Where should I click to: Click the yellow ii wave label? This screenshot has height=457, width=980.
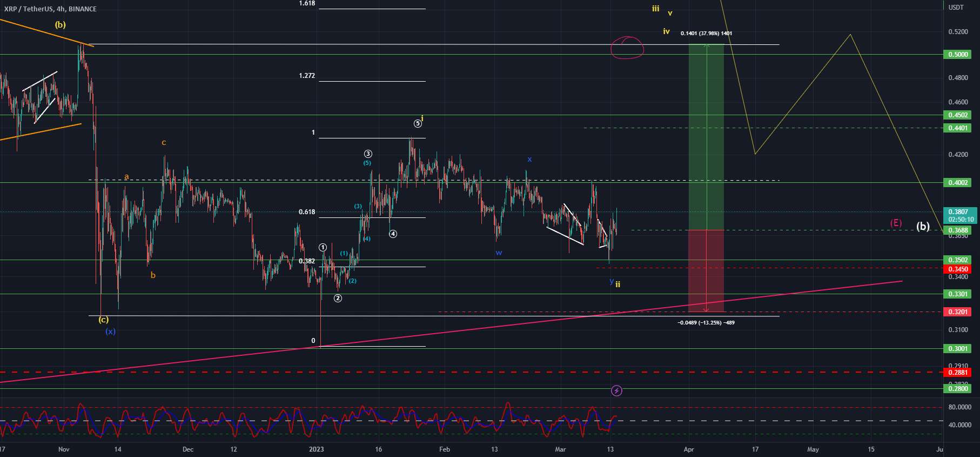618,284
